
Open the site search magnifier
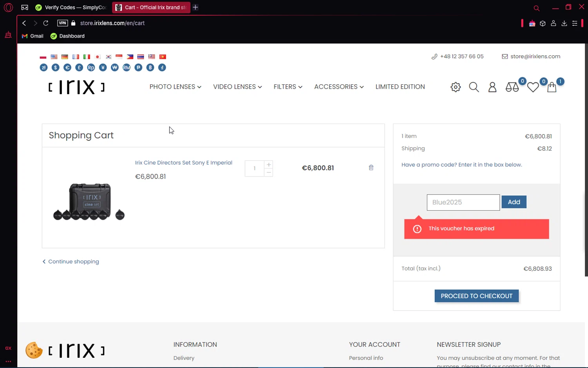[474, 87]
